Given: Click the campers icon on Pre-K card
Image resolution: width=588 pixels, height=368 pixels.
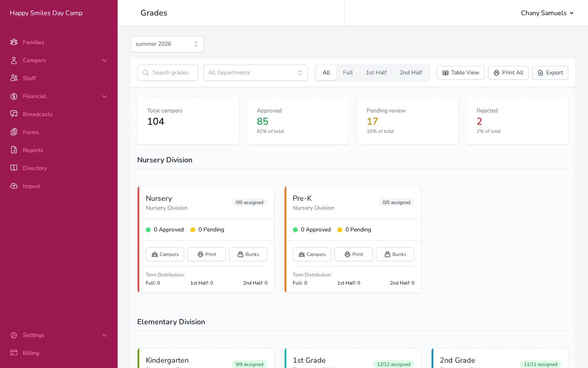Looking at the screenshot, I should click(x=302, y=254).
